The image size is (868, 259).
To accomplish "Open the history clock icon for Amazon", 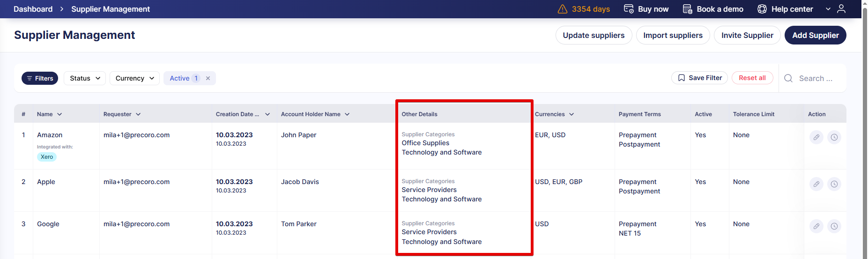I will 834,137.
